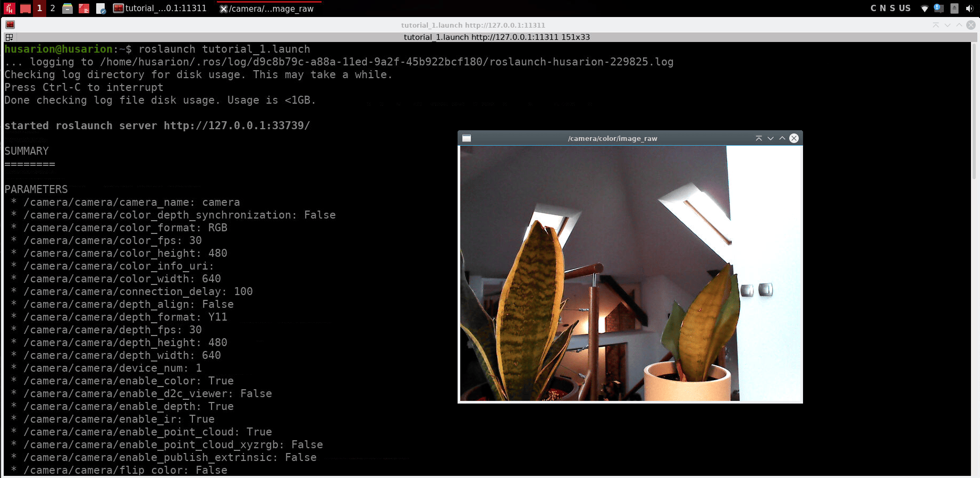This screenshot has width=980, height=478.
Task: Click the 'roslaunch tutorial_1.launch' command text
Action: click(x=224, y=49)
